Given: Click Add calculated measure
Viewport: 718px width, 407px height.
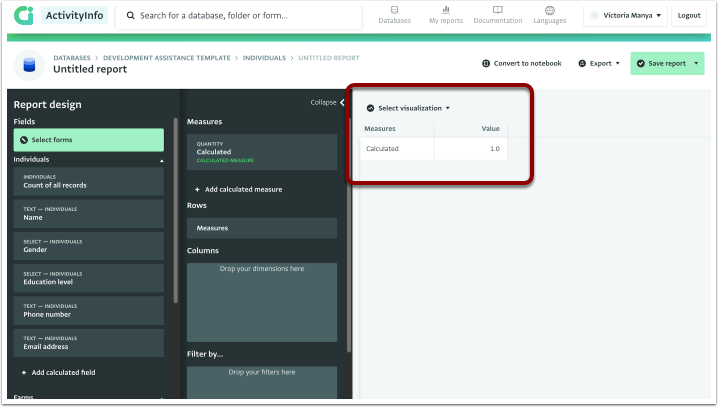Looking at the screenshot, I should [x=239, y=190].
